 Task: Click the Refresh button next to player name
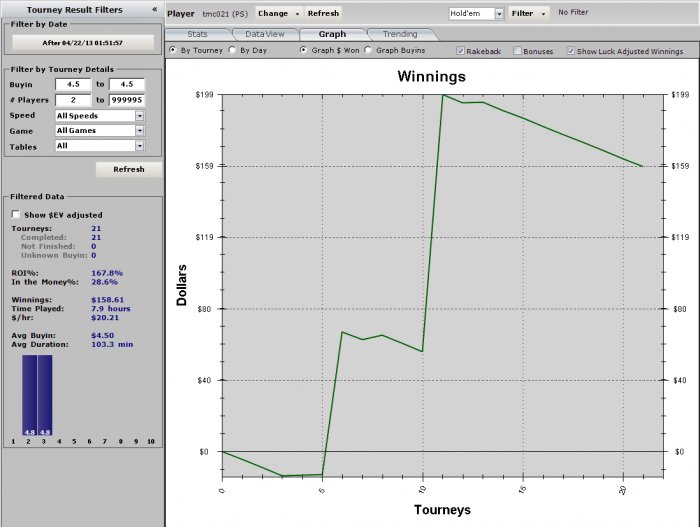tap(323, 14)
